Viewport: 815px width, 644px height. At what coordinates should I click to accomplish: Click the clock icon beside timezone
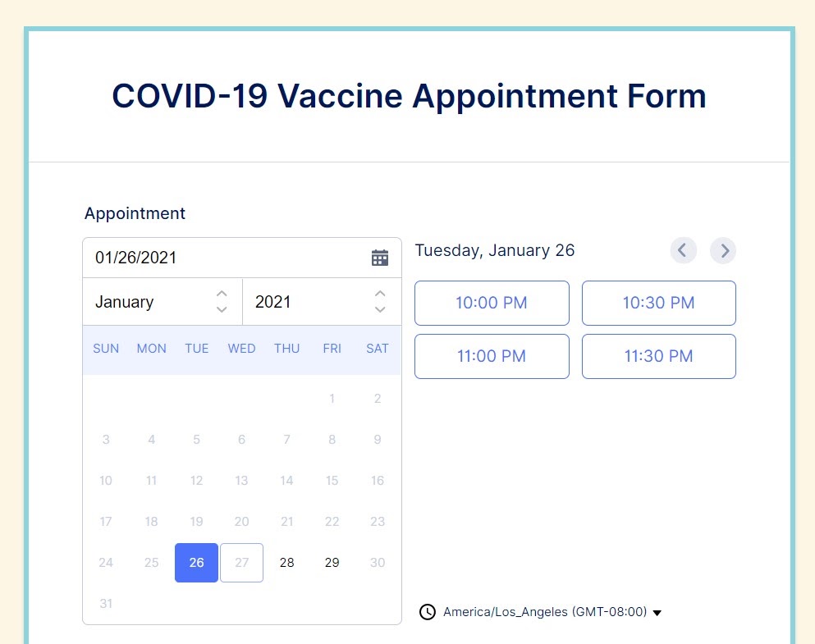coord(427,612)
